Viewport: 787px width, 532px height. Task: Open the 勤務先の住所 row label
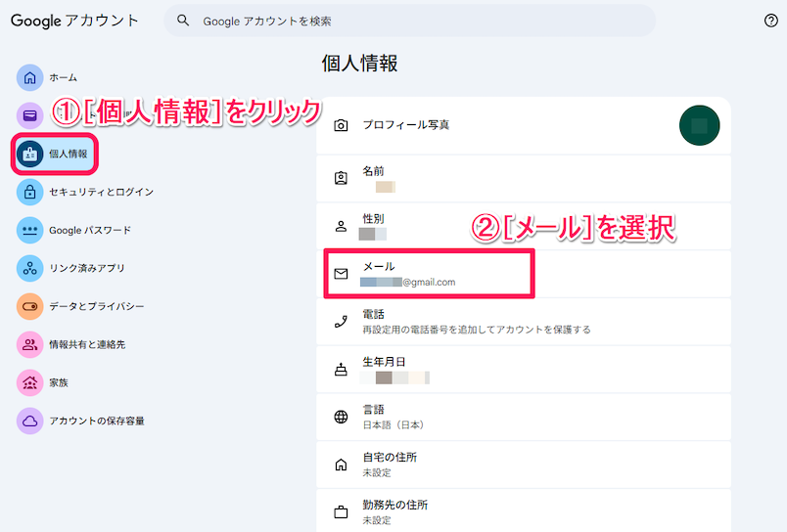point(395,505)
